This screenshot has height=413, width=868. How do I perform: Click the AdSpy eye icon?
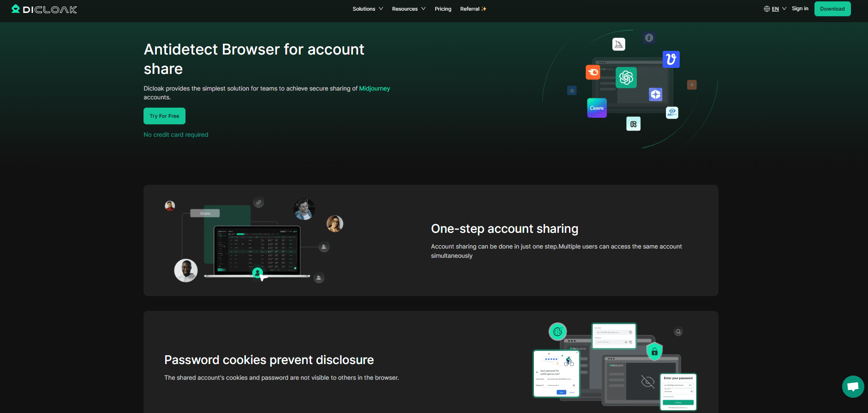[x=672, y=113]
